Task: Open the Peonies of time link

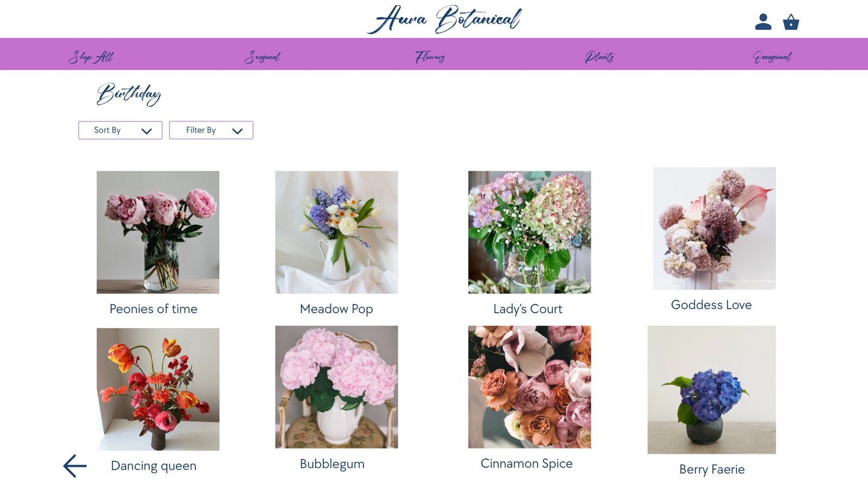Action: coord(154,309)
